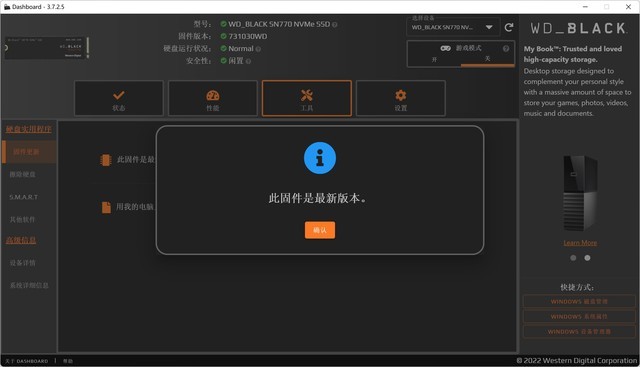Screen dimensions: 640x367
Task: Expand the WD_BLACK SN770 device selection dropdown
Action: (x=453, y=27)
